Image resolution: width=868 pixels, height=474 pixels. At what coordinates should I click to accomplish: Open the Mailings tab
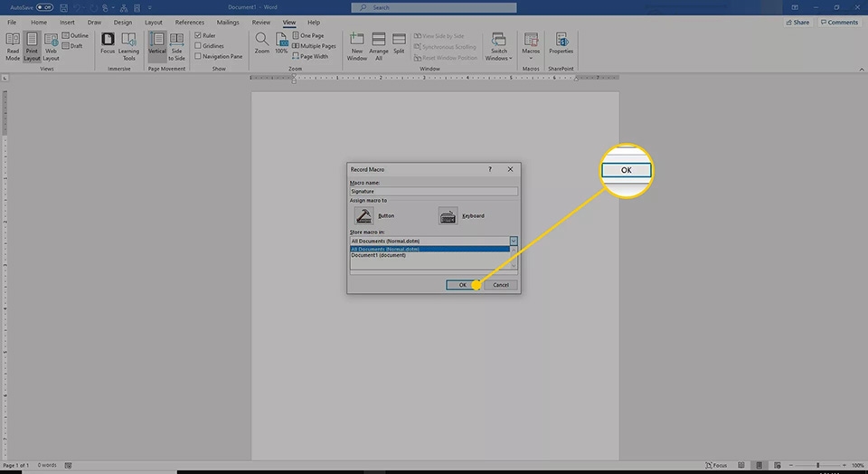click(x=228, y=23)
